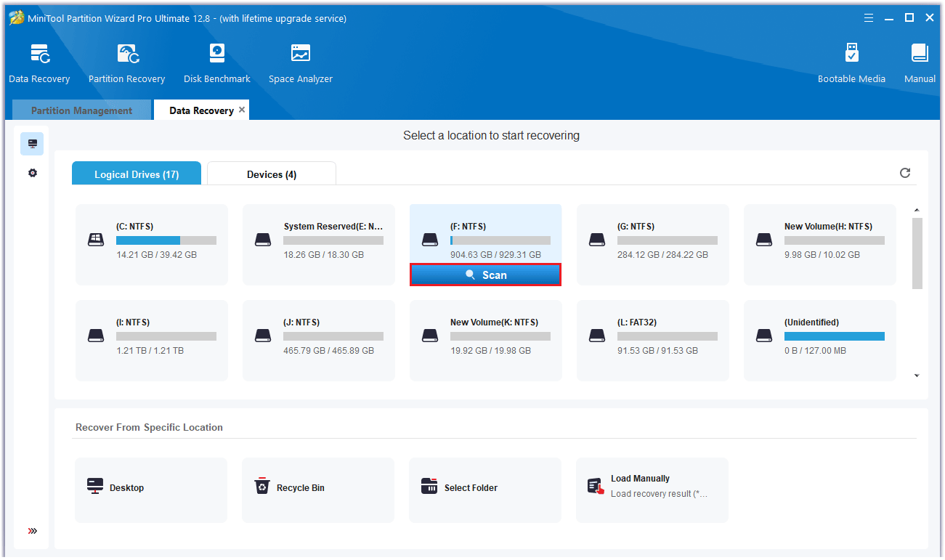Click the disk icon of drive L

point(597,336)
